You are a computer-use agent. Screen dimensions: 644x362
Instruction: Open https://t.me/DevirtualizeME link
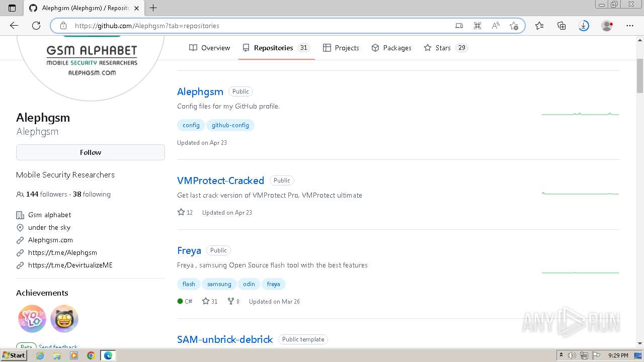pyautogui.click(x=70, y=265)
